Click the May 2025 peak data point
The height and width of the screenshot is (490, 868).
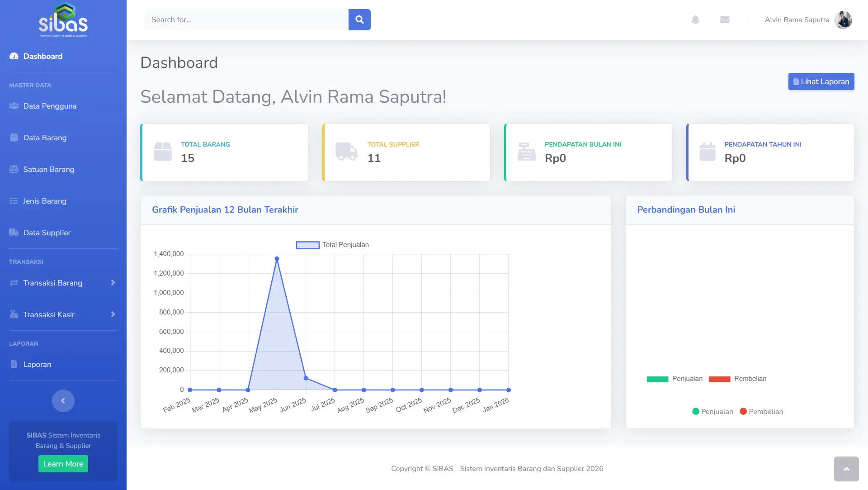(277, 259)
